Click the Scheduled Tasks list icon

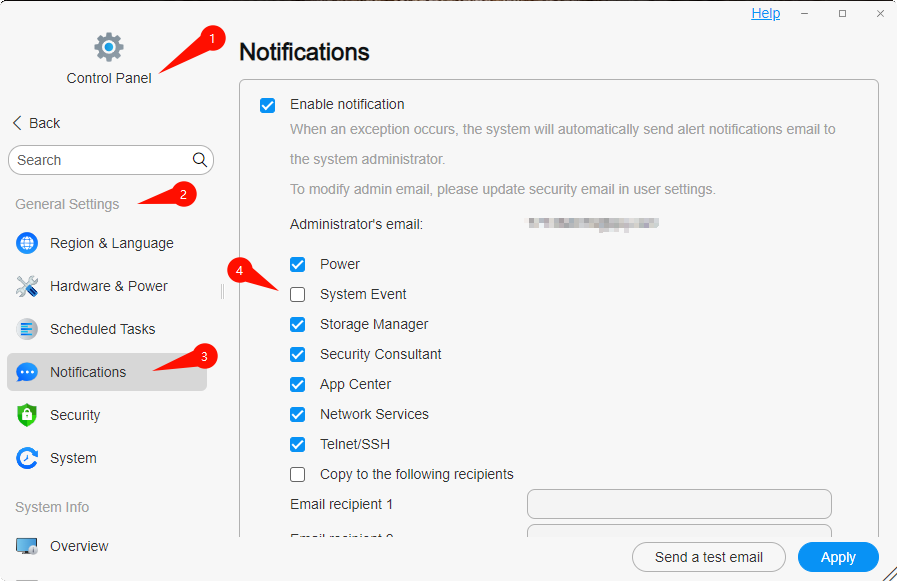tap(27, 329)
